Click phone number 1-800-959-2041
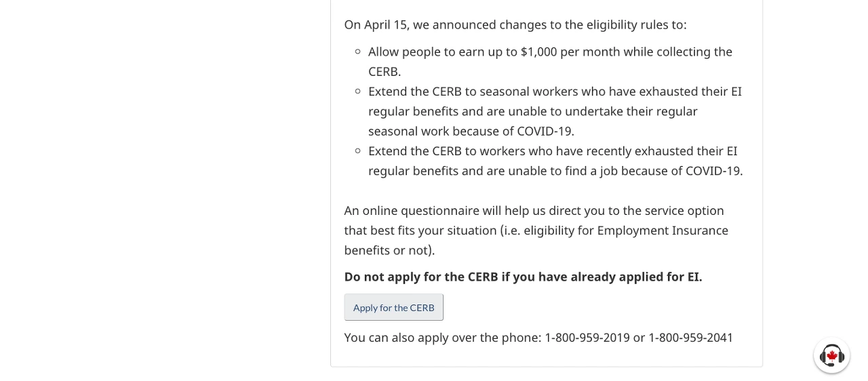The width and height of the screenshot is (868, 381). (x=690, y=337)
